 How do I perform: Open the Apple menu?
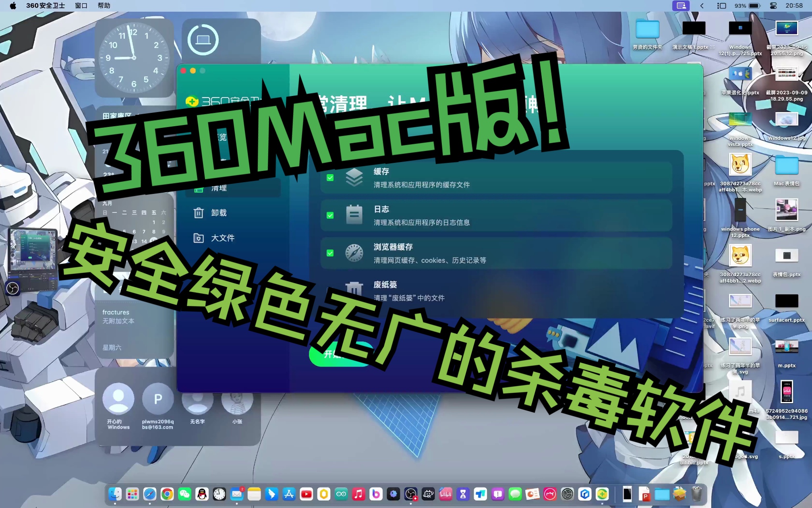13,6
